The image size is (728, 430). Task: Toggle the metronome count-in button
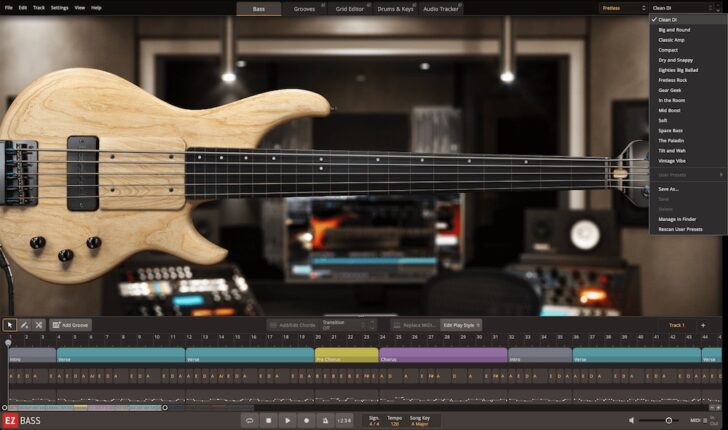(344, 420)
